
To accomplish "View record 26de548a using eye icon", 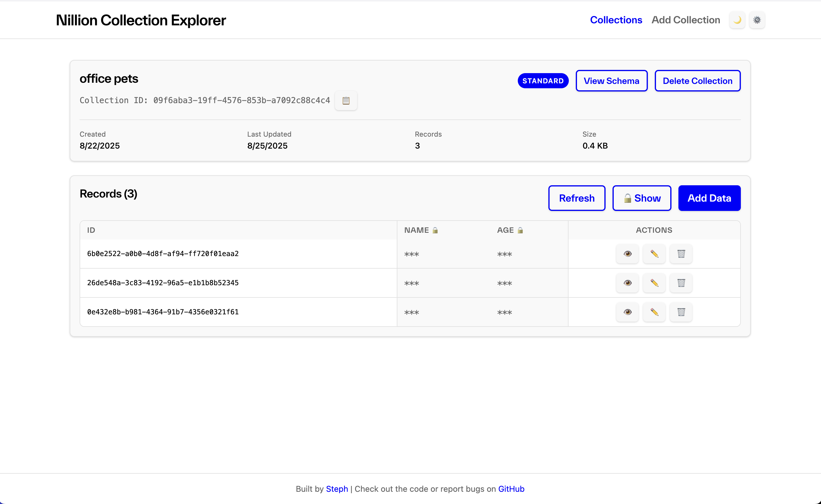I will [x=627, y=283].
